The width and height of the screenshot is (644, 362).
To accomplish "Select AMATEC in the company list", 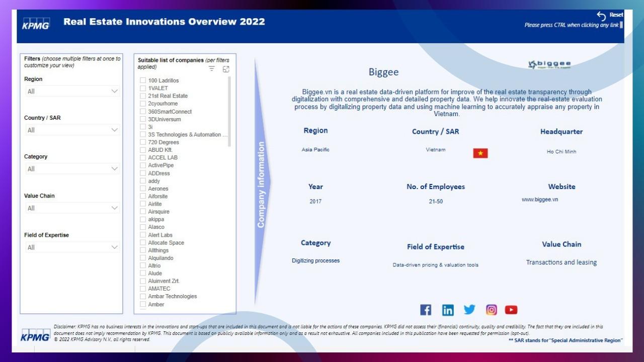I will (x=159, y=289).
